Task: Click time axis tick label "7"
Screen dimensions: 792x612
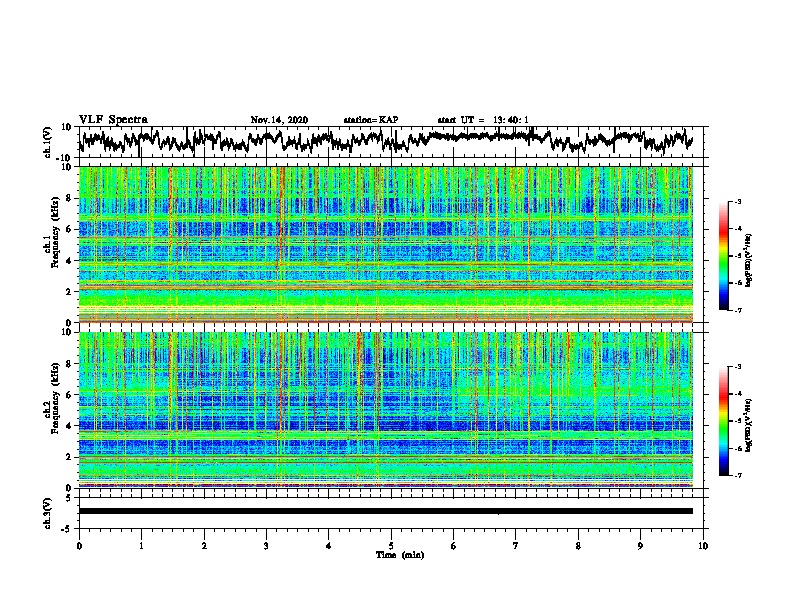Action: point(516,546)
